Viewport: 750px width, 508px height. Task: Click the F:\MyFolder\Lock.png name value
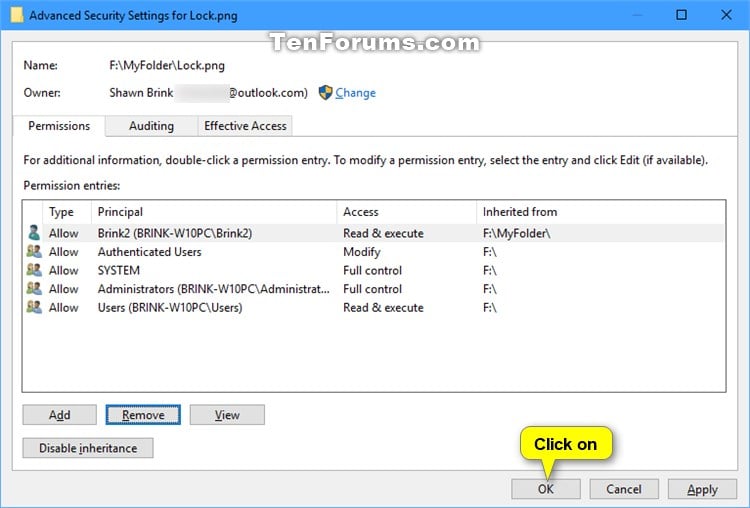pyautogui.click(x=167, y=65)
